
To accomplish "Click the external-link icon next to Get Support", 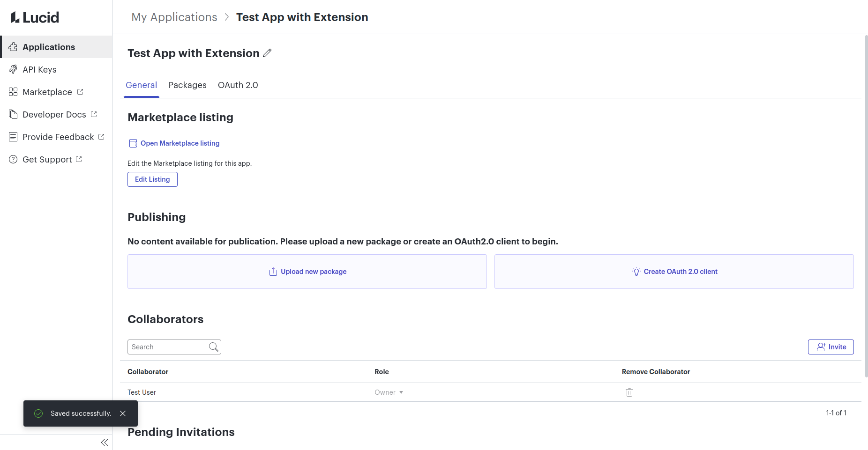I will click(79, 159).
